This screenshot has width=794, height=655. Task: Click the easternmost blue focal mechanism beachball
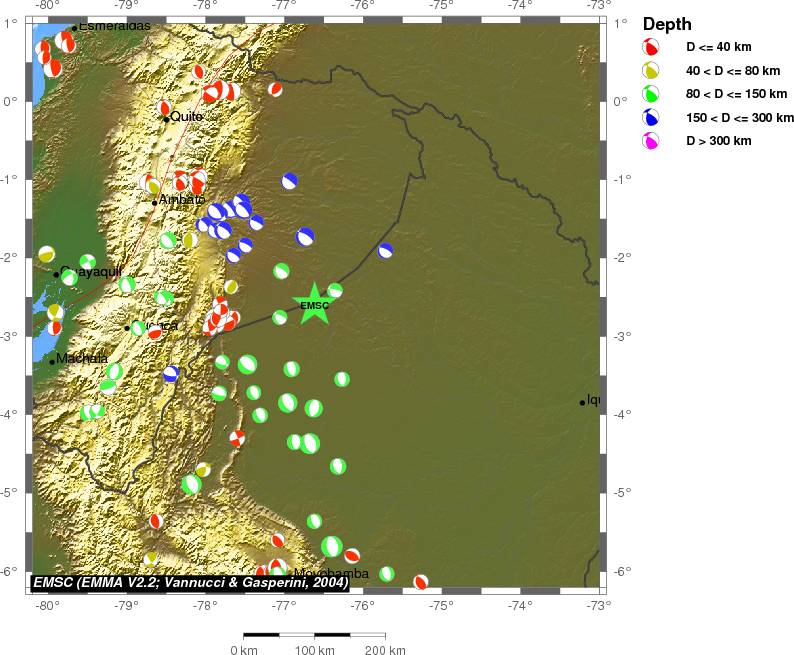(x=385, y=251)
